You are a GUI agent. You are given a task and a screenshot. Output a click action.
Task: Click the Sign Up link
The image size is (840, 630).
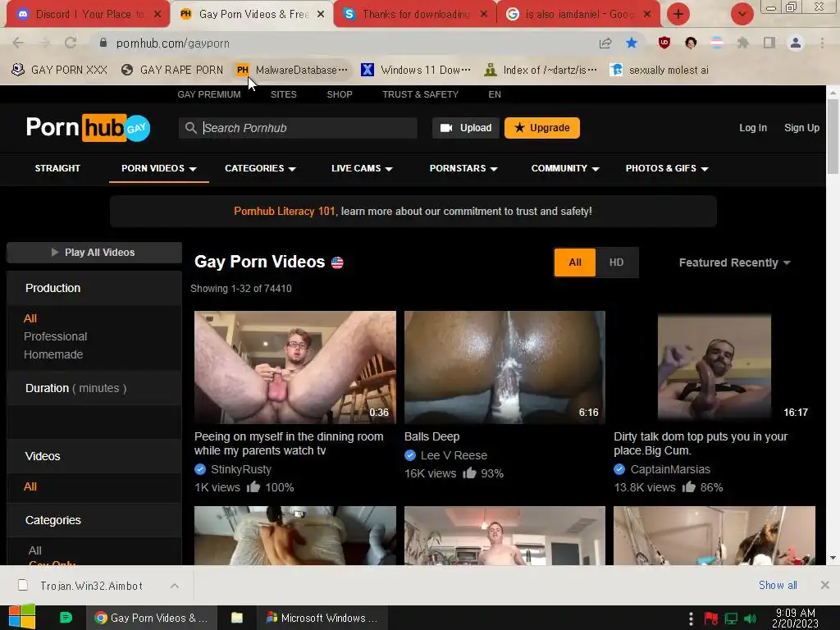point(801,128)
